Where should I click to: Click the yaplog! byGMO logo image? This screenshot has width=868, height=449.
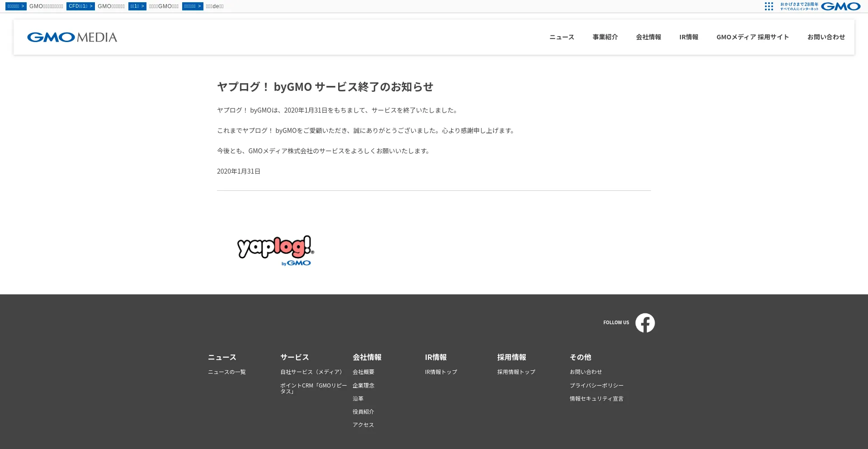tap(275, 250)
